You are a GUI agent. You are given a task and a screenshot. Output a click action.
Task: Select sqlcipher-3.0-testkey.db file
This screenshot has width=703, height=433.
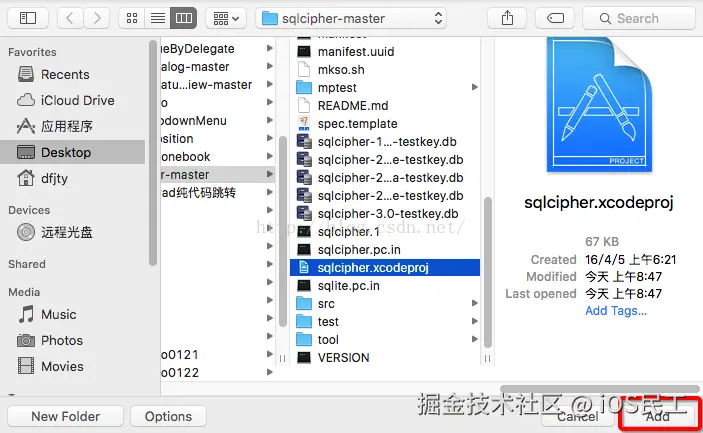coord(385,213)
